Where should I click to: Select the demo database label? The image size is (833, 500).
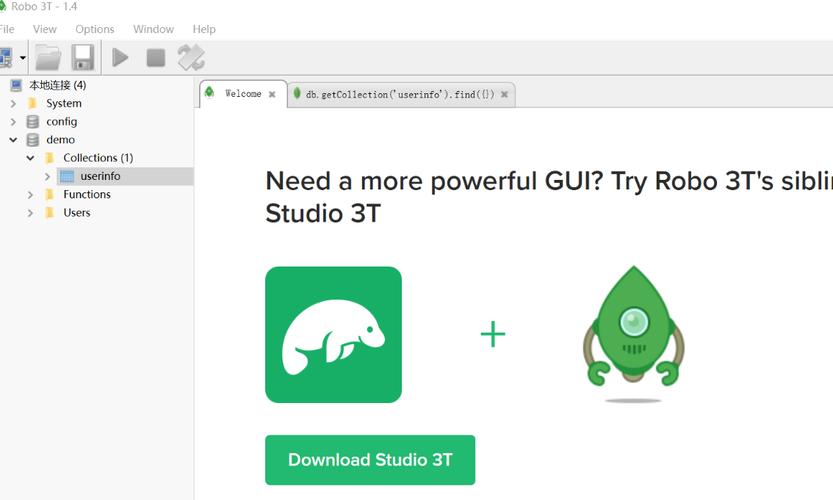[x=61, y=140]
